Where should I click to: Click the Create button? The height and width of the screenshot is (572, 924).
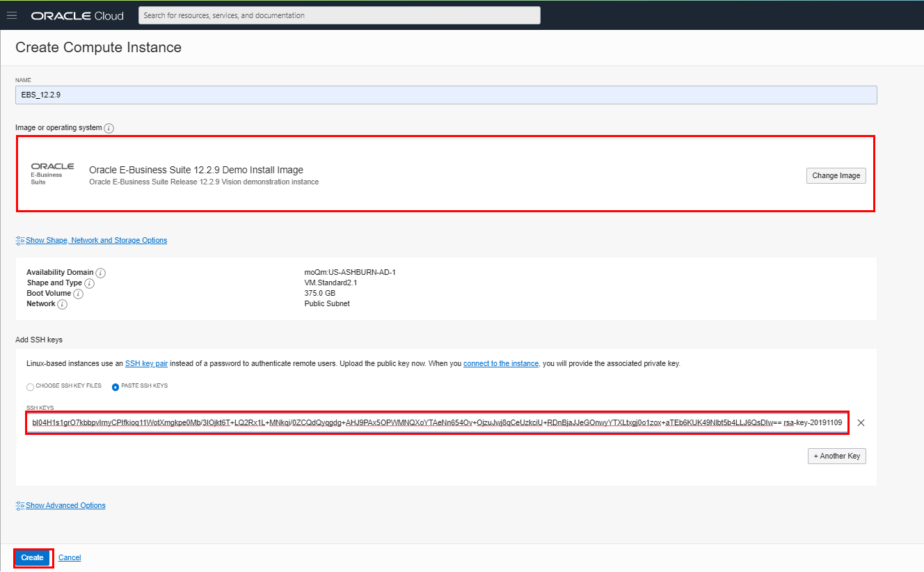point(32,557)
